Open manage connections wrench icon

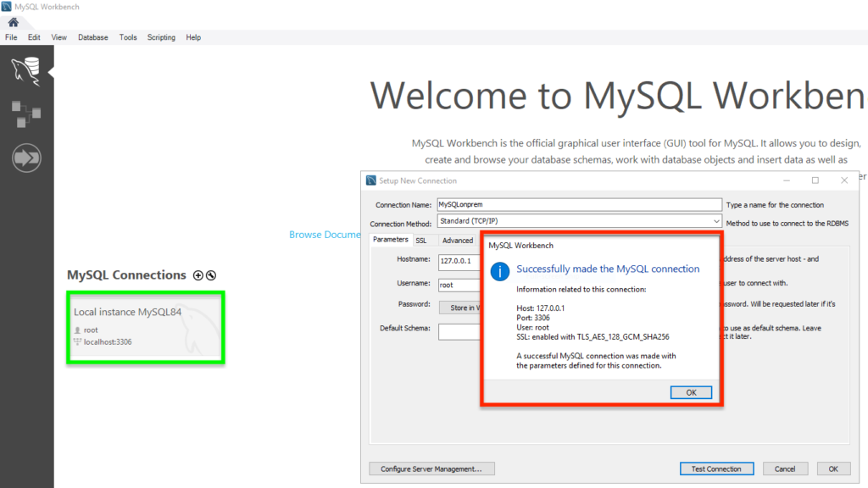point(211,275)
